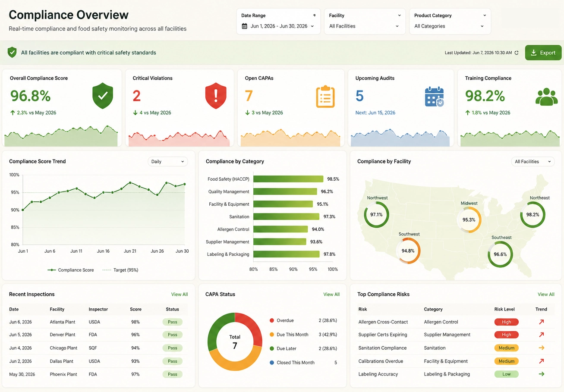Click the Dallas Plant table cell
The height and width of the screenshot is (392, 564).
62,361
